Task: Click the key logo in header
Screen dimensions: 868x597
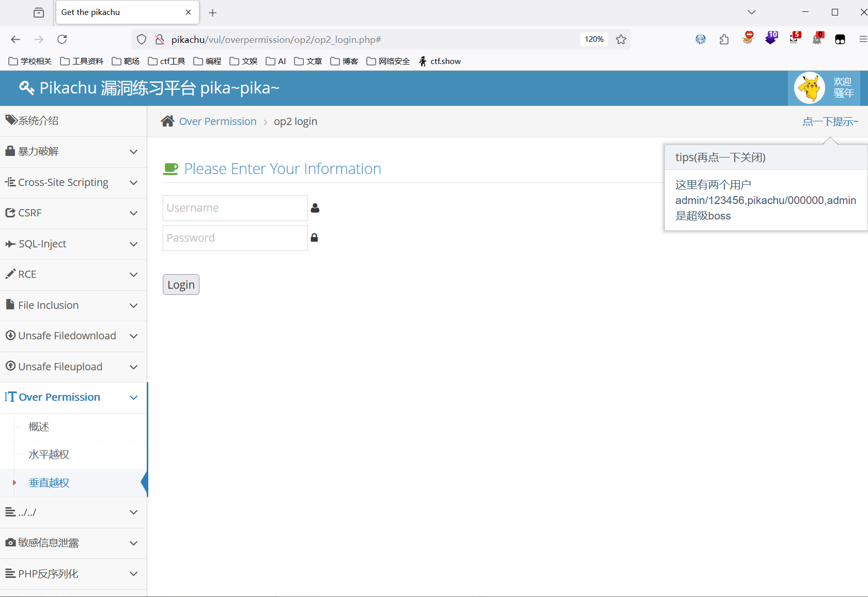Action: 27,88
